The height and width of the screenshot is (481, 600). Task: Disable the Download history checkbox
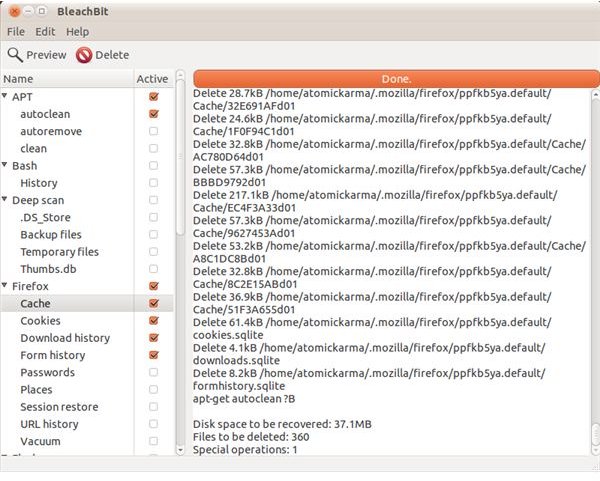point(153,338)
